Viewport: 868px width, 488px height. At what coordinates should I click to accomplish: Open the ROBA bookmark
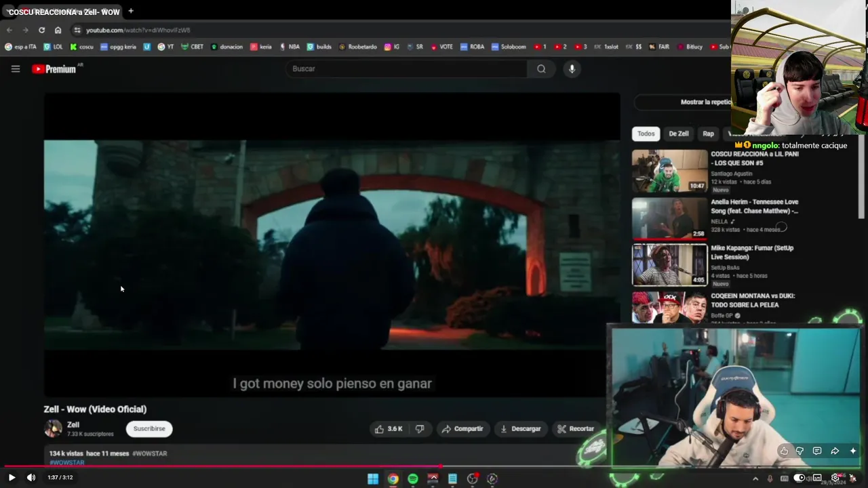(472, 47)
